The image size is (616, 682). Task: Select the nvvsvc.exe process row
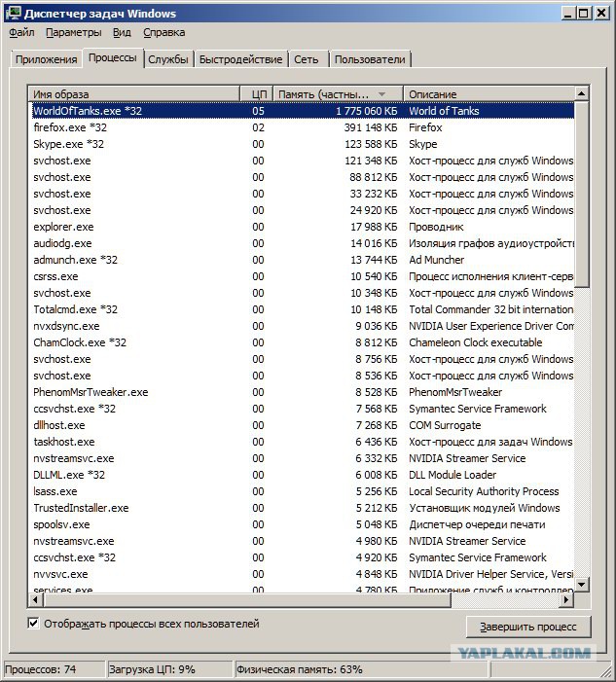(x=303, y=574)
